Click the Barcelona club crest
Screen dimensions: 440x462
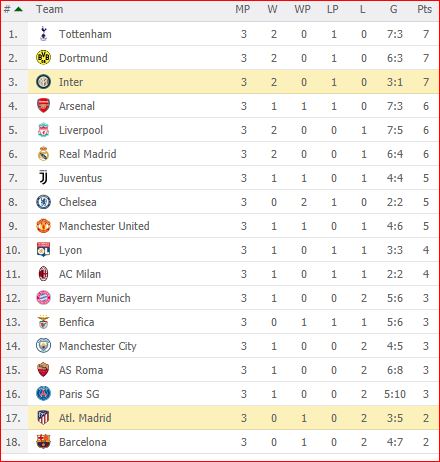tap(43, 442)
